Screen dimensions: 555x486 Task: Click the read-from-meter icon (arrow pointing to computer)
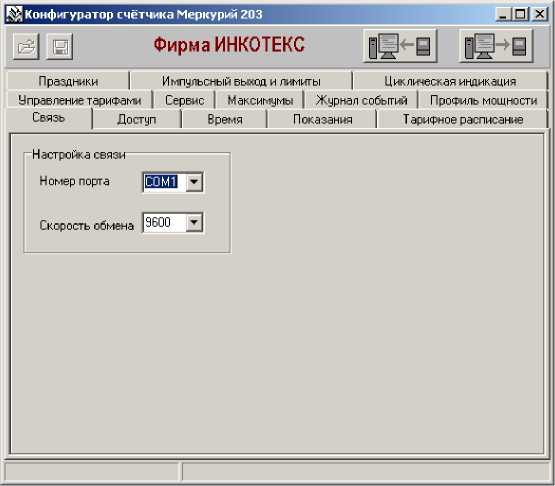coord(400,46)
